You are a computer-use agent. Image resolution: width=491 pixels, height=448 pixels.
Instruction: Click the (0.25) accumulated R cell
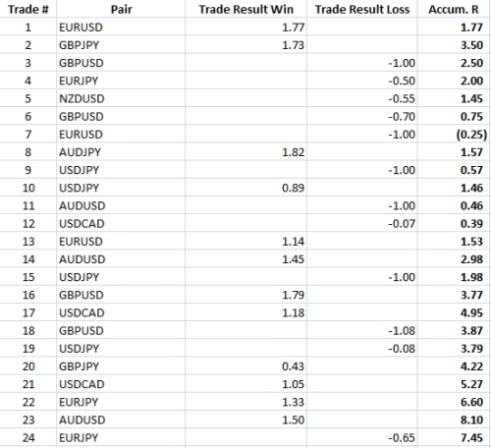click(454, 135)
